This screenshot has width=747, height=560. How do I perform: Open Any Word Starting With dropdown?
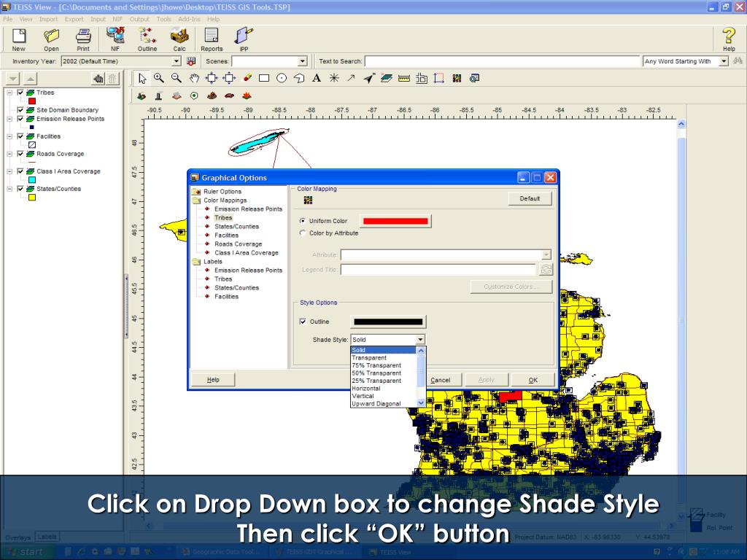tap(724, 61)
